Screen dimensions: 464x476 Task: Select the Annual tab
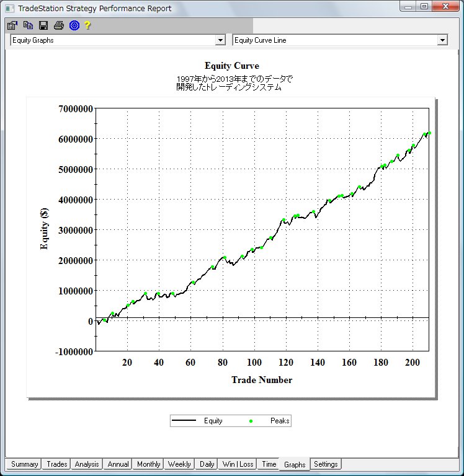coord(118,464)
